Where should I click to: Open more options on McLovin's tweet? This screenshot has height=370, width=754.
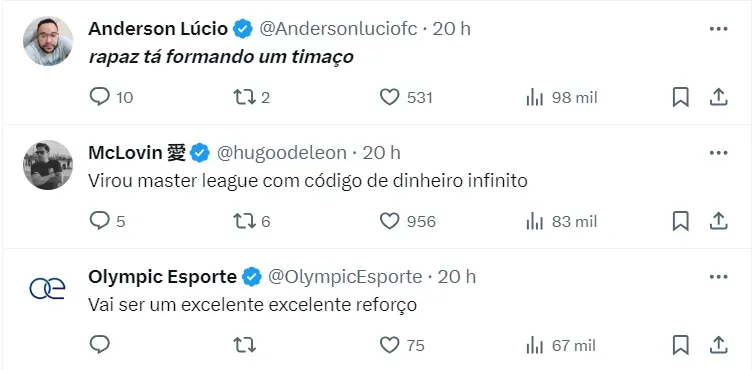pyautogui.click(x=718, y=153)
